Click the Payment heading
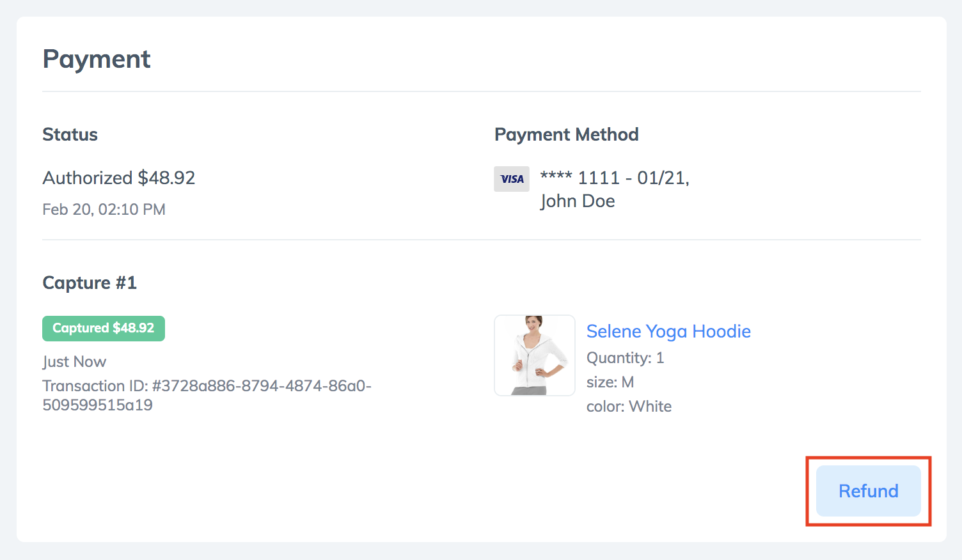Image resolution: width=962 pixels, height=560 pixels. 97,59
